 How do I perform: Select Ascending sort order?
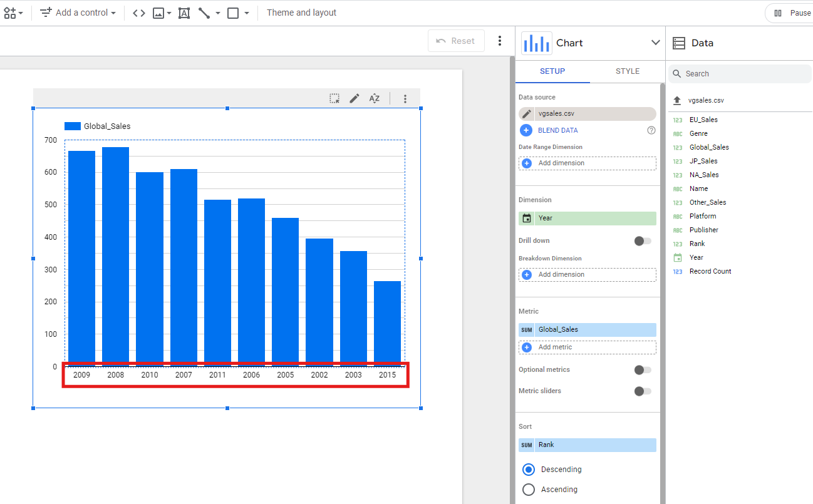point(529,490)
